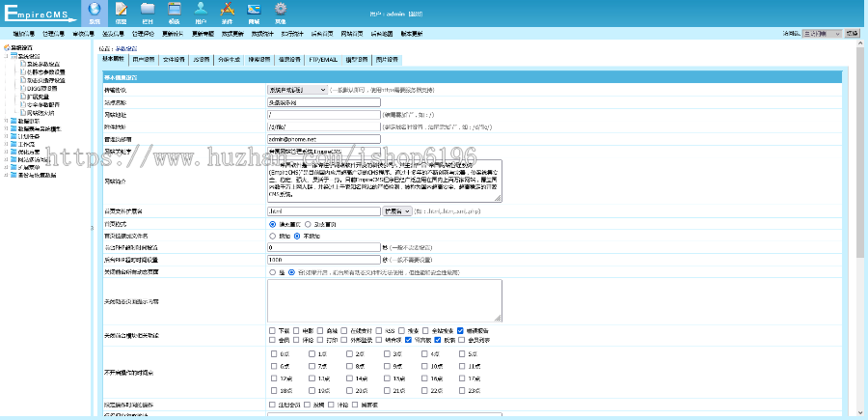Open the 管理评论 submenu link

(x=143, y=34)
